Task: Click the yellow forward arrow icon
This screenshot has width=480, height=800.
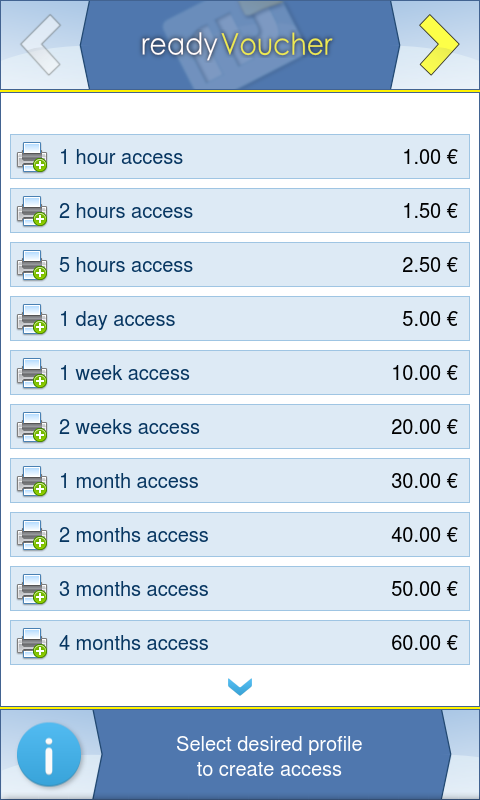Action: pyautogui.click(x=439, y=45)
